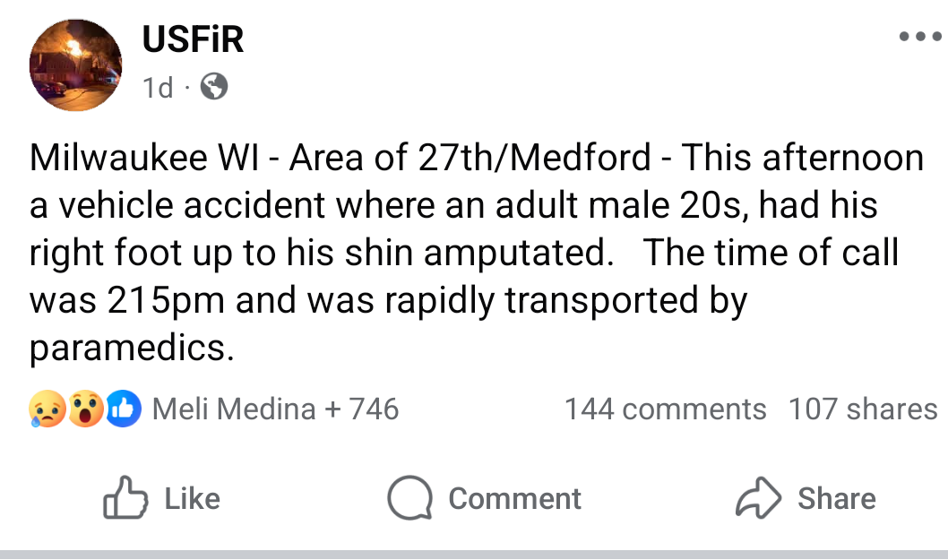Click "27th/Medford" in the post body
This screenshot has width=948, height=560.
[x=535, y=159]
